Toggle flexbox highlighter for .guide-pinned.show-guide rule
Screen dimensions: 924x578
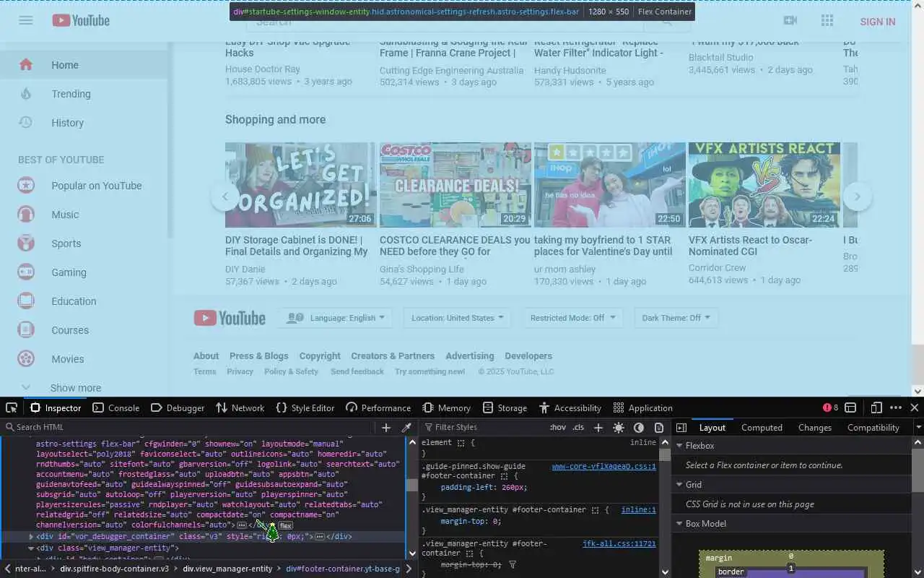tap(505, 476)
